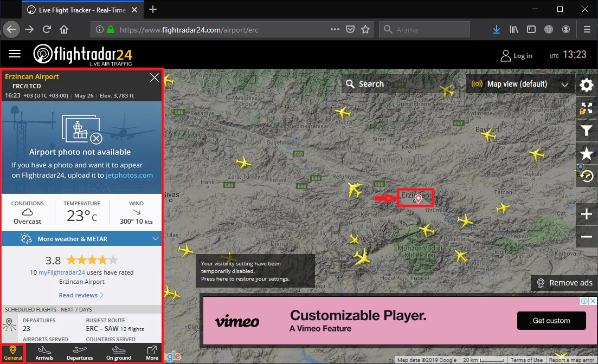Expand More weather & METAR section

[x=82, y=239]
